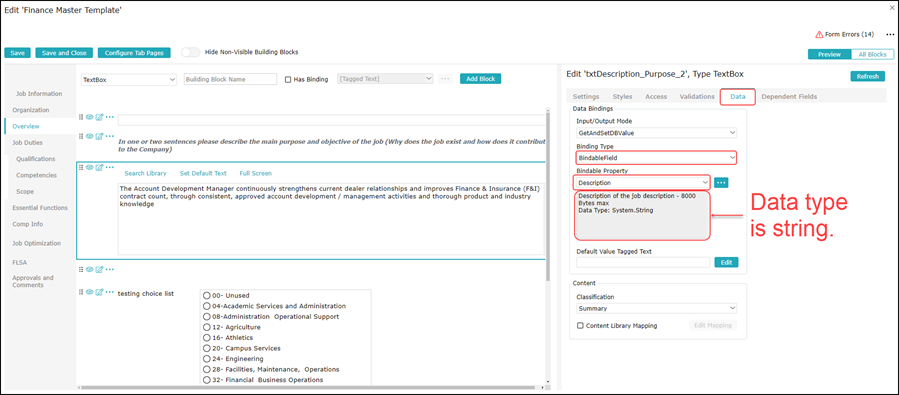Toggle visibility eye of description textbox block
Image resolution: width=899 pixels, height=395 pixels.
(x=90, y=167)
